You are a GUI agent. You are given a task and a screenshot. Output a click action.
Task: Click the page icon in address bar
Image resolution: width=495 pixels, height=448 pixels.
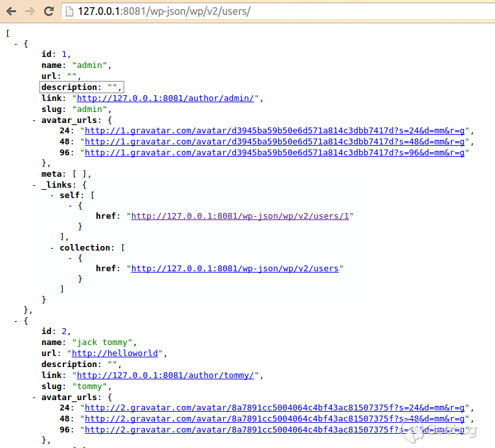(x=69, y=12)
